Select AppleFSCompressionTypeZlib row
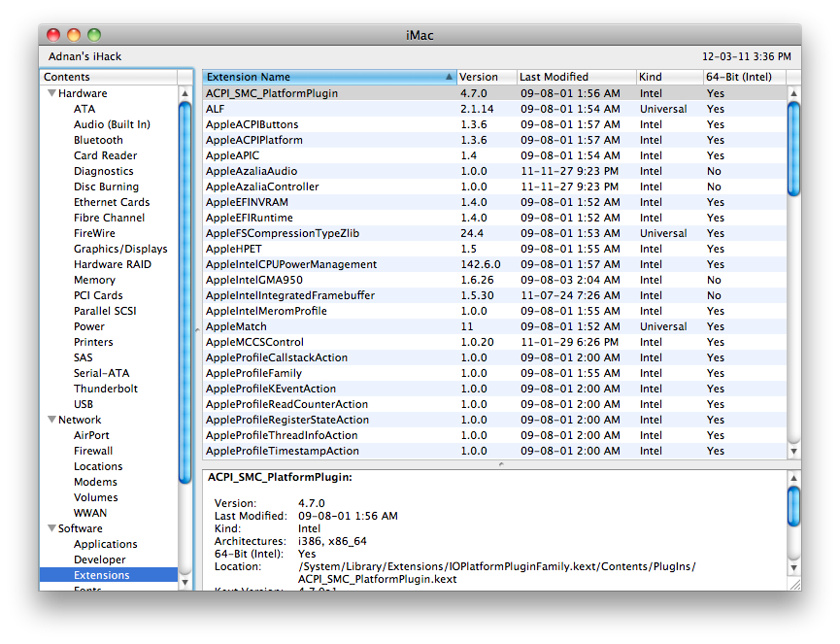The height and width of the screenshot is (644, 840). point(494,233)
